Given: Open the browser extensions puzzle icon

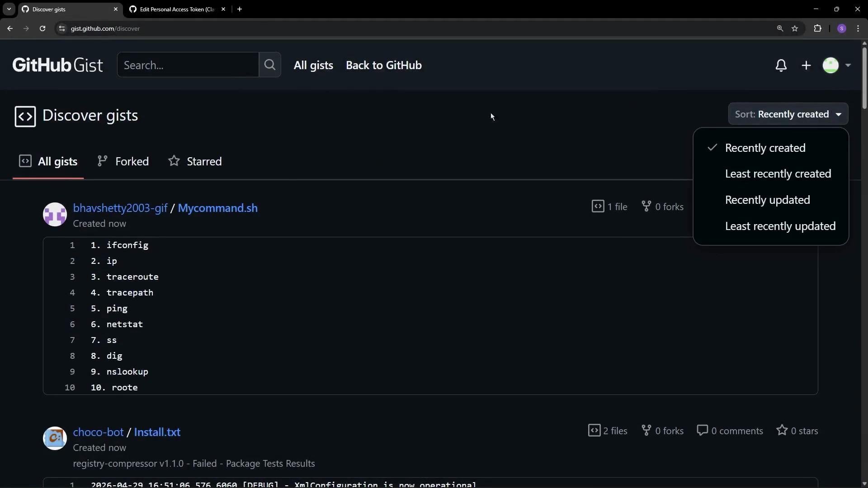Looking at the screenshot, I should point(817,28).
